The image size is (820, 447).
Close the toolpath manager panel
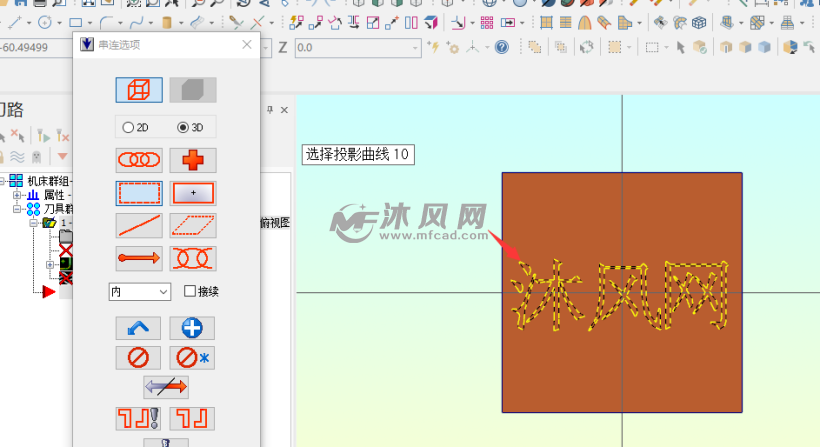(284, 110)
